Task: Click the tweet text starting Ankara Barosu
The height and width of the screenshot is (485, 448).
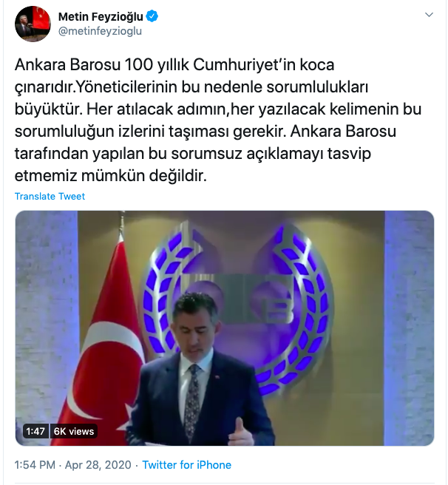Action: tap(218, 120)
